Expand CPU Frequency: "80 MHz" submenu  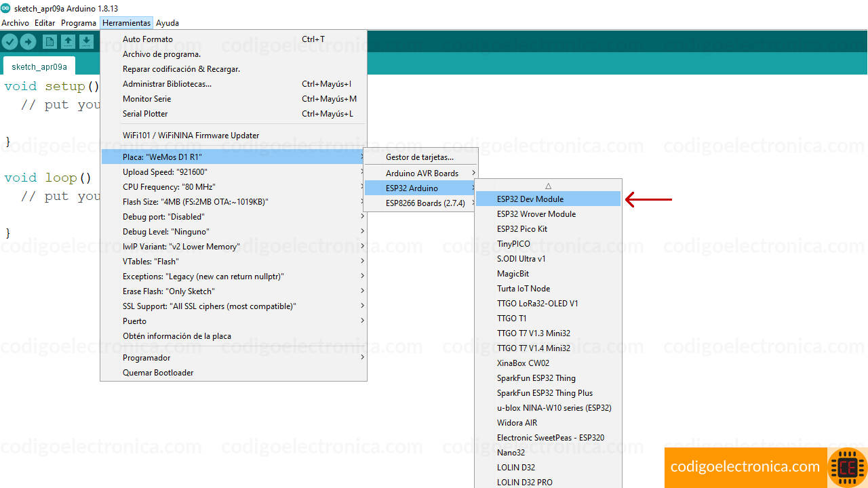pyautogui.click(x=233, y=187)
